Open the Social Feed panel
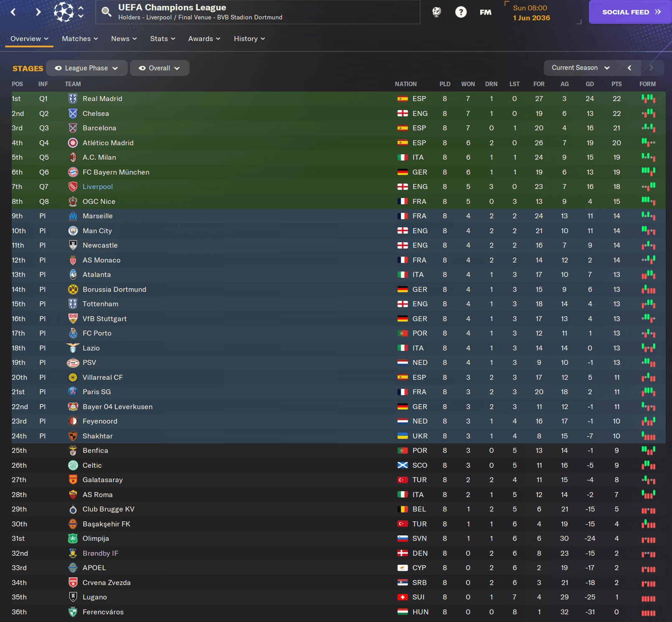 [630, 12]
